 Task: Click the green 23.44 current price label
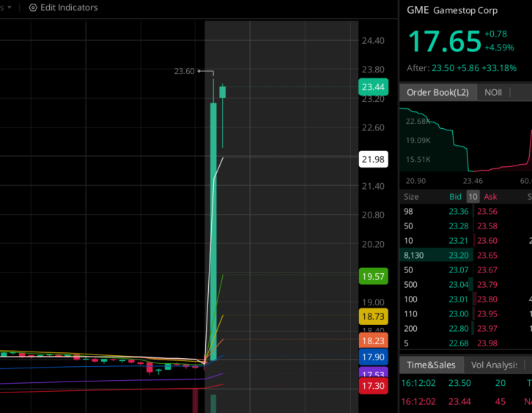click(x=373, y=87)
